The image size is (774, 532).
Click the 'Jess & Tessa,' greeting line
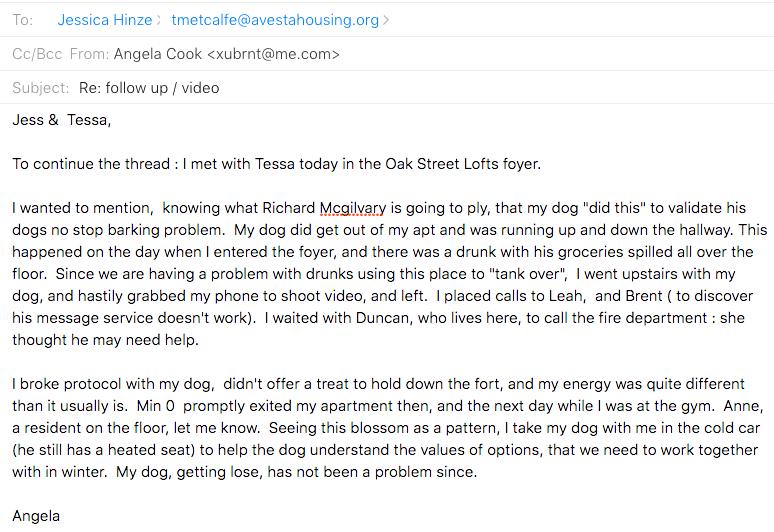62,120
